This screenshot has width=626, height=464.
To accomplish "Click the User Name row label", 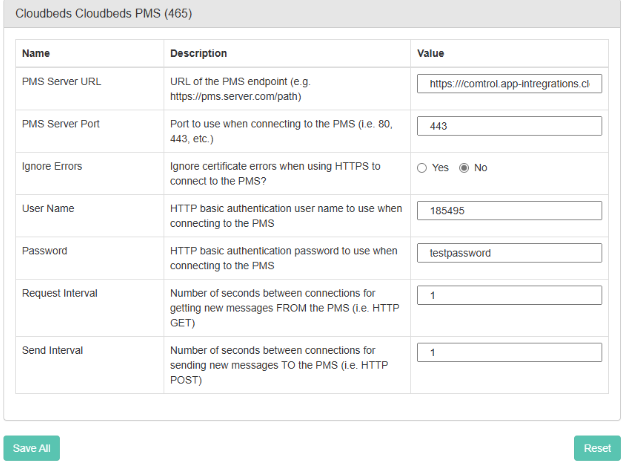I will coord(48,208).
